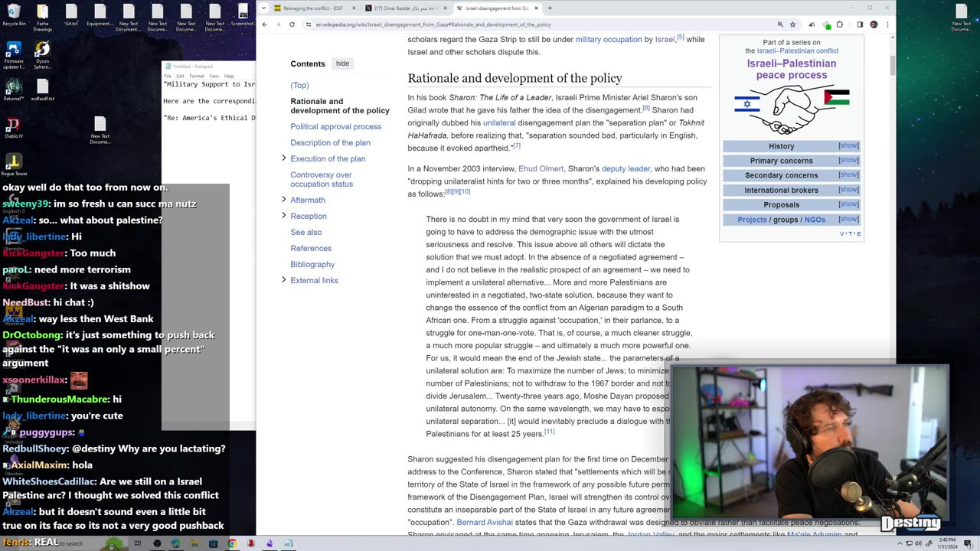
Task: Open the Ehud Olmert link
Action: pyautogui.click(x=541, y=168)
